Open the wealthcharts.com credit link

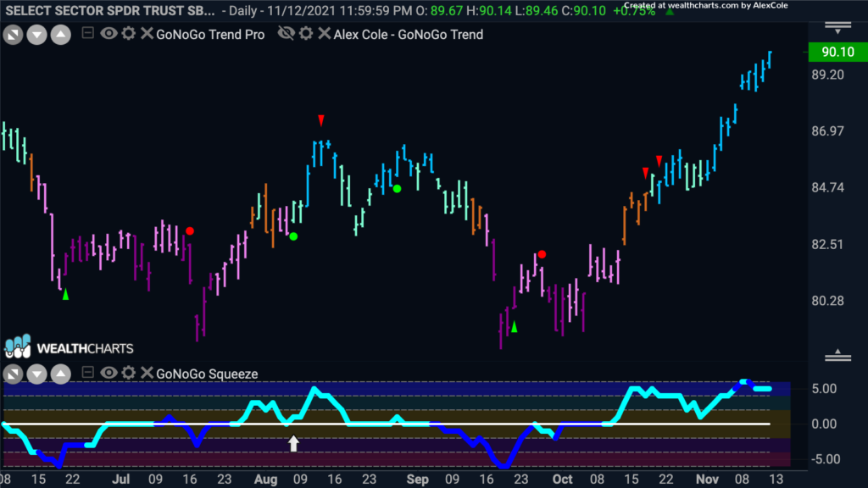click(706, 5)
